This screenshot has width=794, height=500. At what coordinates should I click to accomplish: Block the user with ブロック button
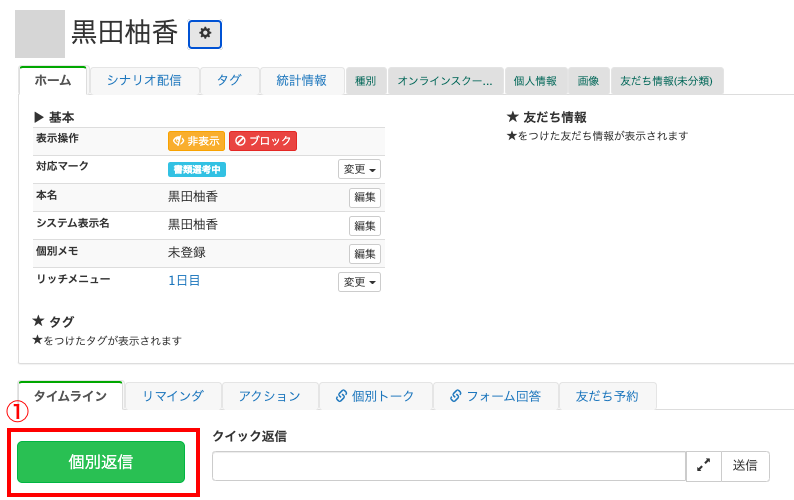[263, 141]
